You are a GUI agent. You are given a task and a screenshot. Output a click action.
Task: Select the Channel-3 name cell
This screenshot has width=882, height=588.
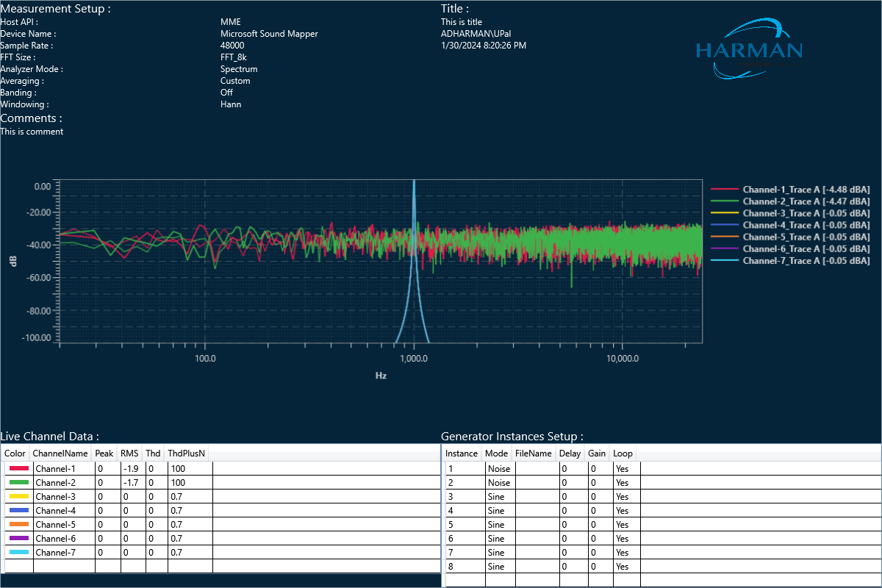[x=64, y=496]
